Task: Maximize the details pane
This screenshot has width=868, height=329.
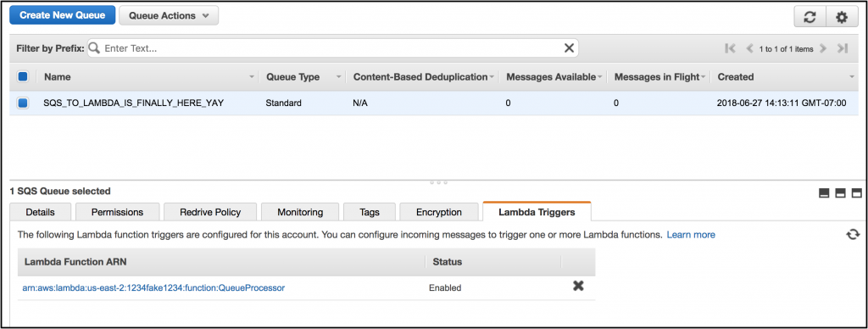Action: [856, 192]
